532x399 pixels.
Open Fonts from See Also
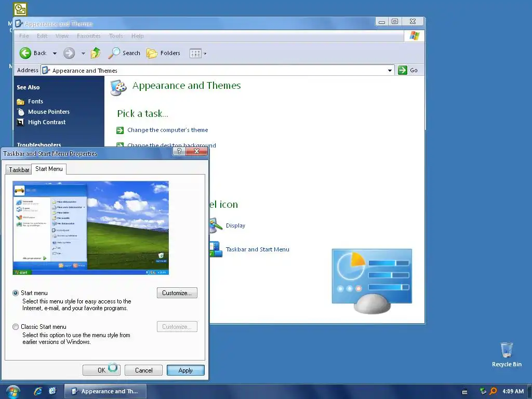point(35,101)
